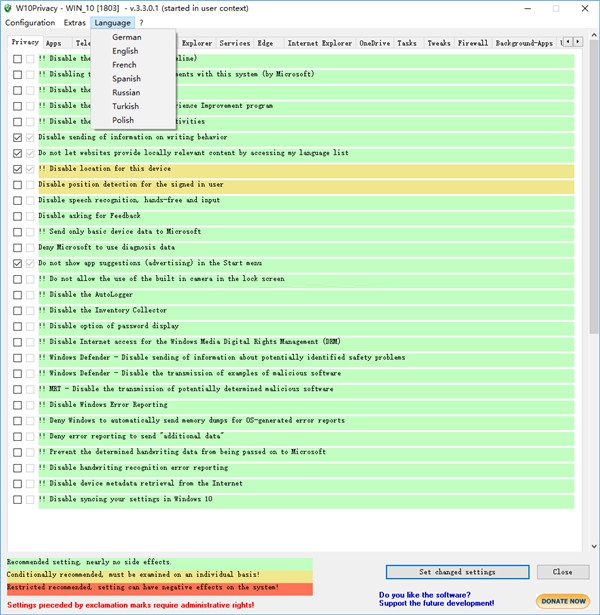This screenshot has width=600, height=615.
Task: Open the Configuration menu
Action: pyautogui.click(x=30, y=22)
